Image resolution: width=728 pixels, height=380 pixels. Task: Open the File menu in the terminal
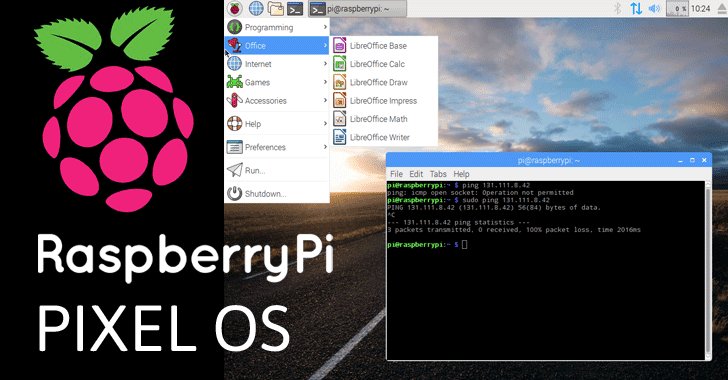coord(396,174)
